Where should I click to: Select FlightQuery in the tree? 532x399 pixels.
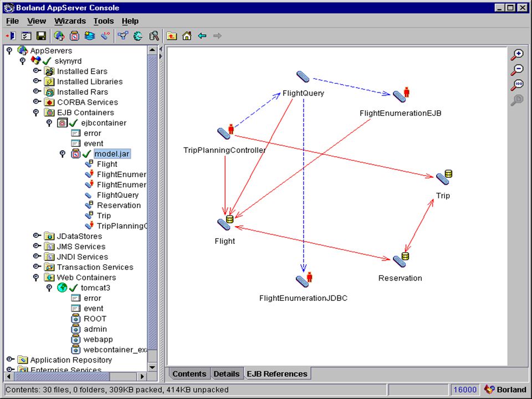[x=117, y=195]
